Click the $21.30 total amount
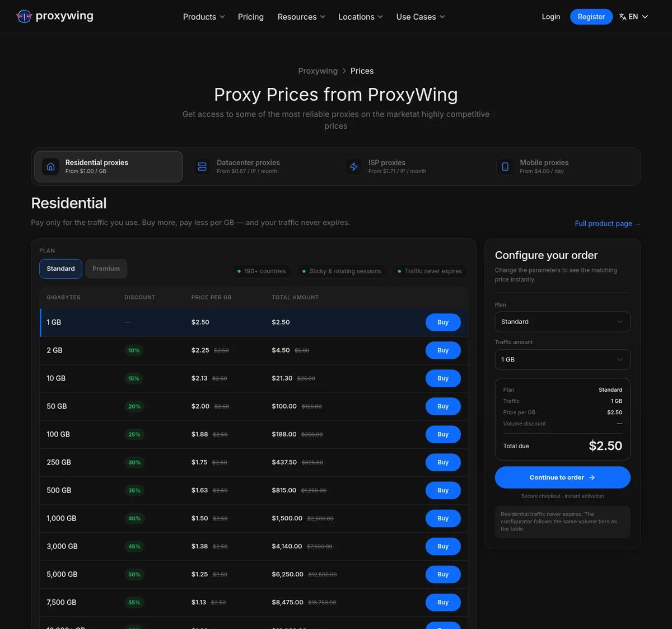 pyautogui.click(x=282, y=378)
